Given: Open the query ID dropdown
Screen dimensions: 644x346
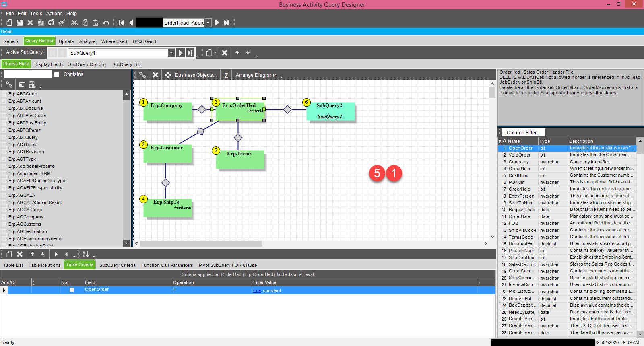Looking at the screenshot, I should pos(208,23).
